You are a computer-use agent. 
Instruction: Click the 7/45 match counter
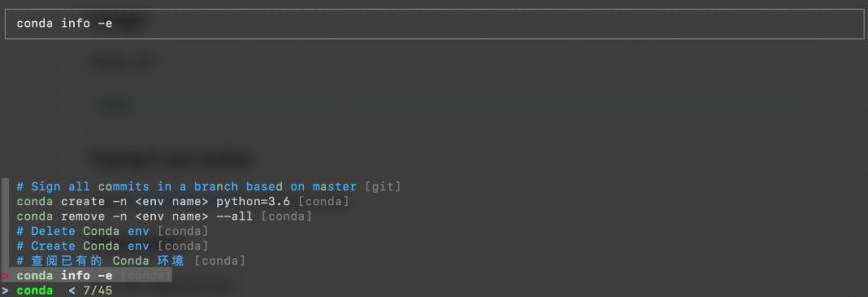[x=97, y=291]
